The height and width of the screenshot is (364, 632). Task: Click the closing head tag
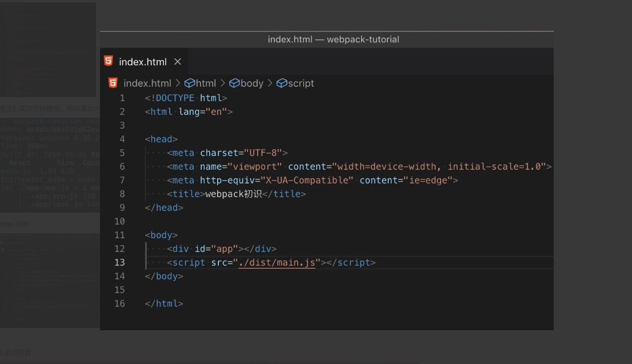coord(164,207)
